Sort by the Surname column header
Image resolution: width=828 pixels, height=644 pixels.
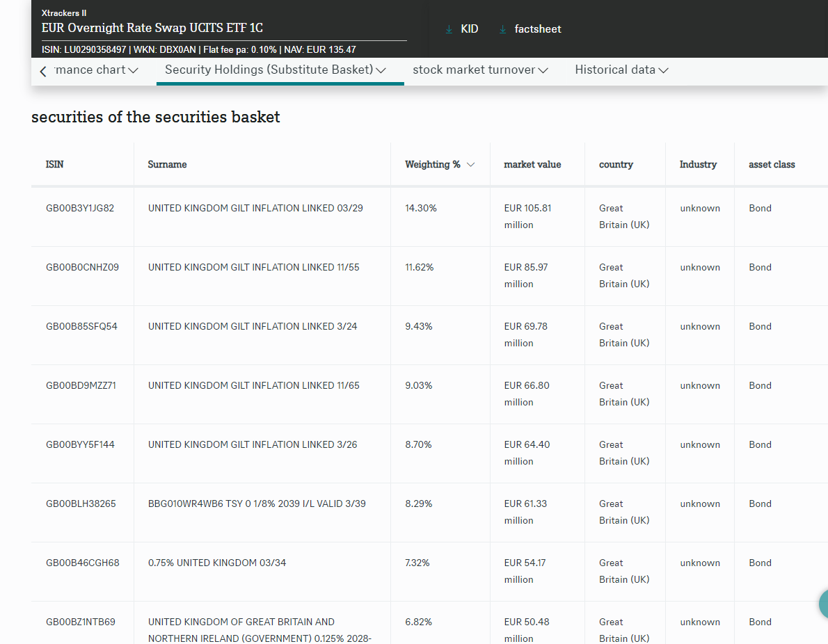coord(167,164)
